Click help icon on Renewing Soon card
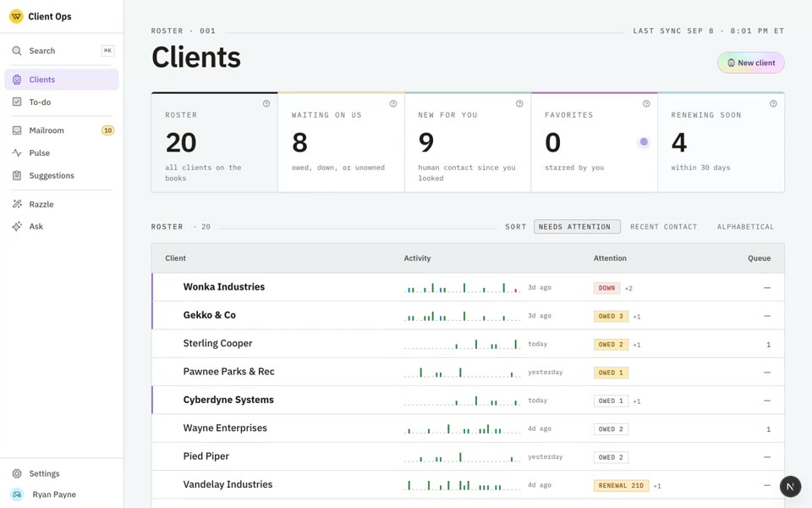 coord(773,103)
